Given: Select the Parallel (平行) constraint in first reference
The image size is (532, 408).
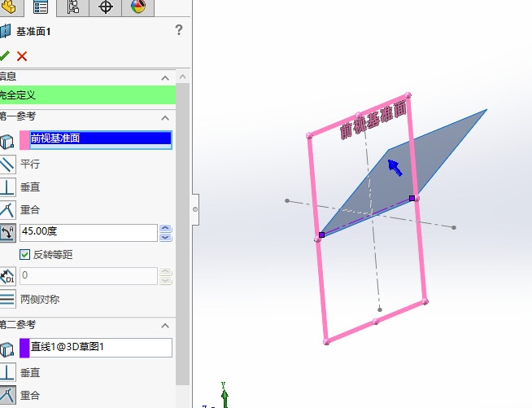Looking at the screenshot, I should [x=7, y=164].
